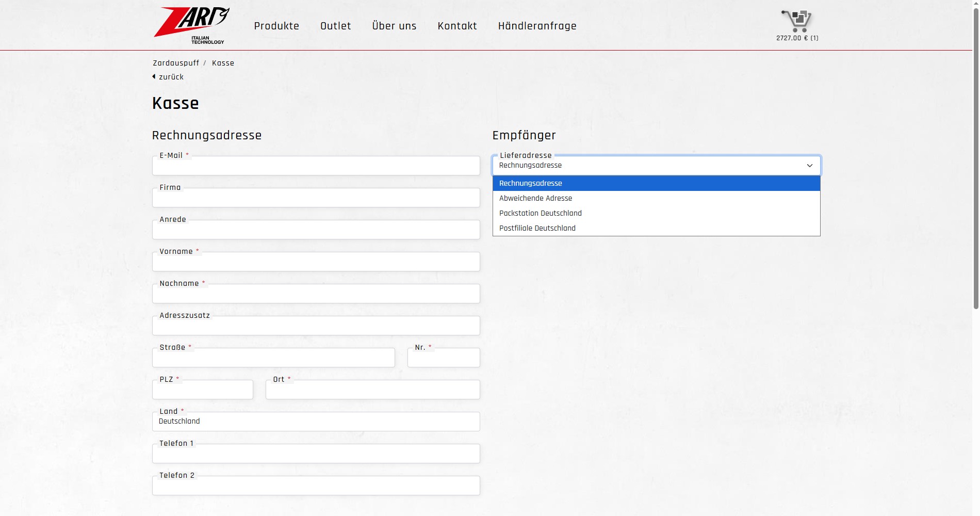Click the back arrow next to zurück

pyautogui.click(x=154, y=77)
